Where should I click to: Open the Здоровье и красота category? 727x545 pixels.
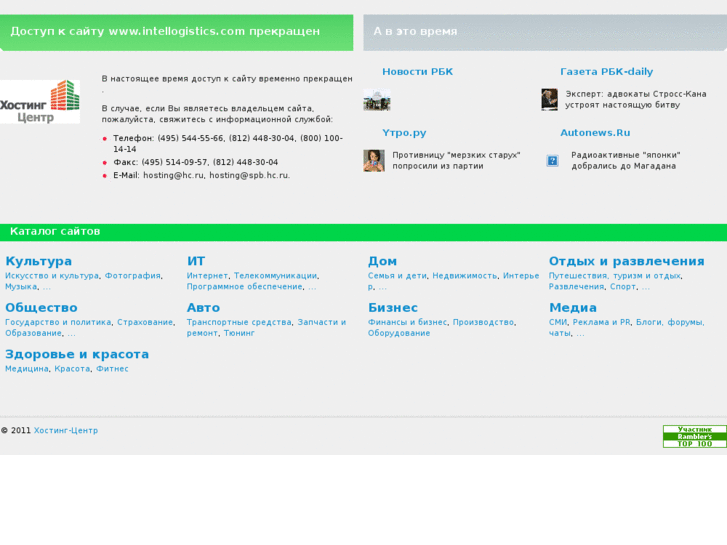point(77,354)
